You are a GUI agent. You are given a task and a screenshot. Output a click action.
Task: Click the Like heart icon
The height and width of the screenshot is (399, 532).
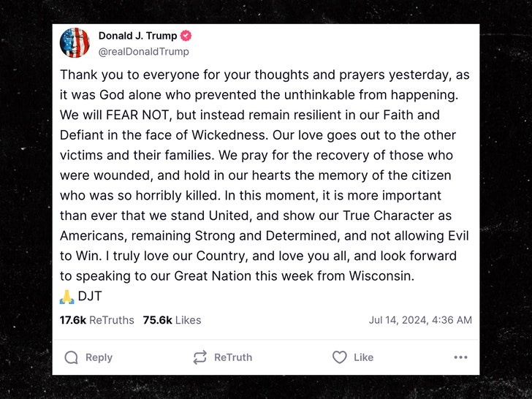click(x=340, y=357)
